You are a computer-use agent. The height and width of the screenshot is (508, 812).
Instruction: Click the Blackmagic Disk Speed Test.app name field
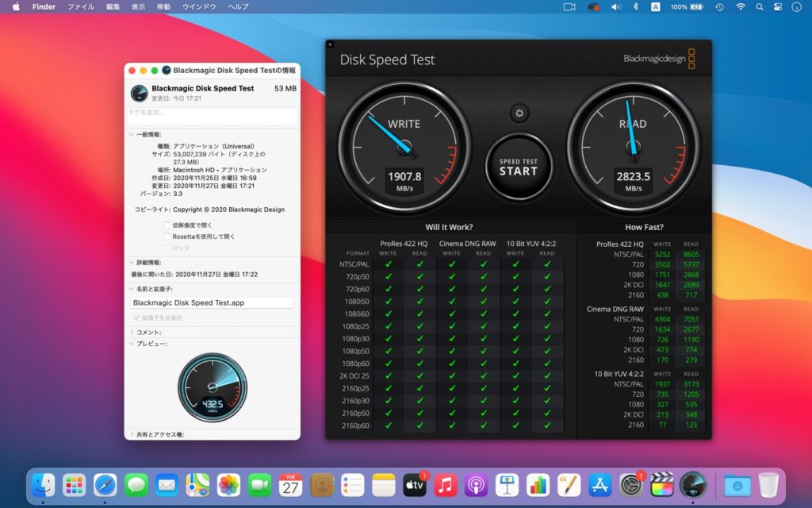click(x=212, y=302)
